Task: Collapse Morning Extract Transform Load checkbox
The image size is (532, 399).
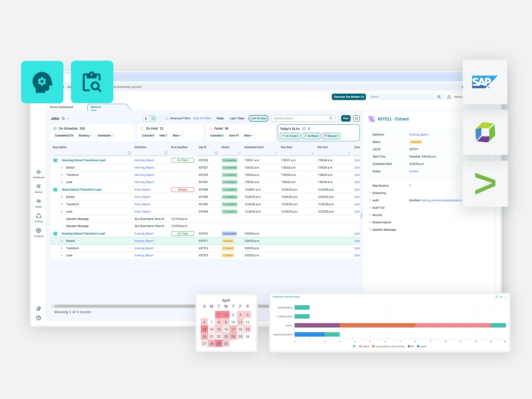Action: pos(55,160)
